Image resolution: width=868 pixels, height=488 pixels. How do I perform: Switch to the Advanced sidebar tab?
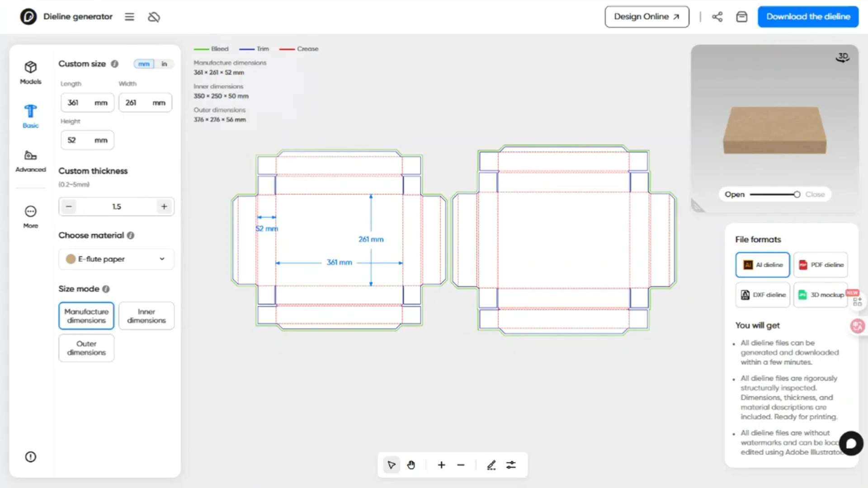point(30,161)
